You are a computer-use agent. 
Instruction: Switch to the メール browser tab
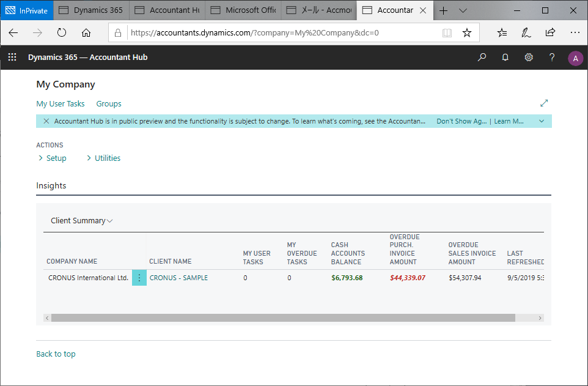319,10
